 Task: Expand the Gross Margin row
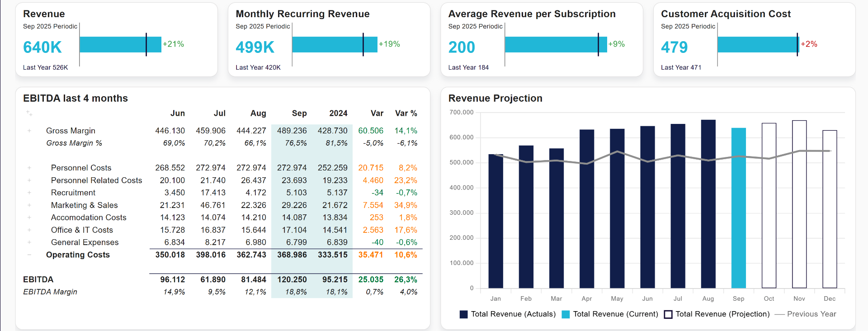click(29, 131)
